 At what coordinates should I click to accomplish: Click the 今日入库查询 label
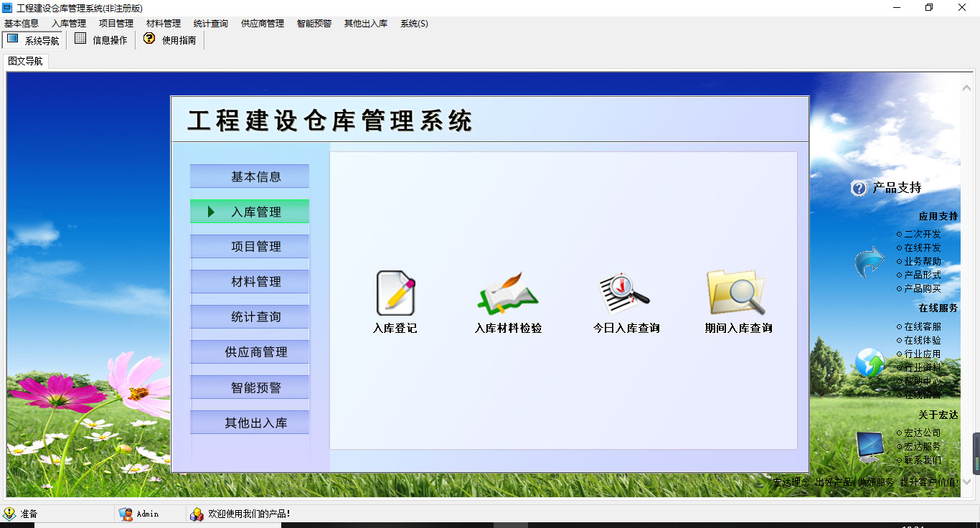(626, 329)
